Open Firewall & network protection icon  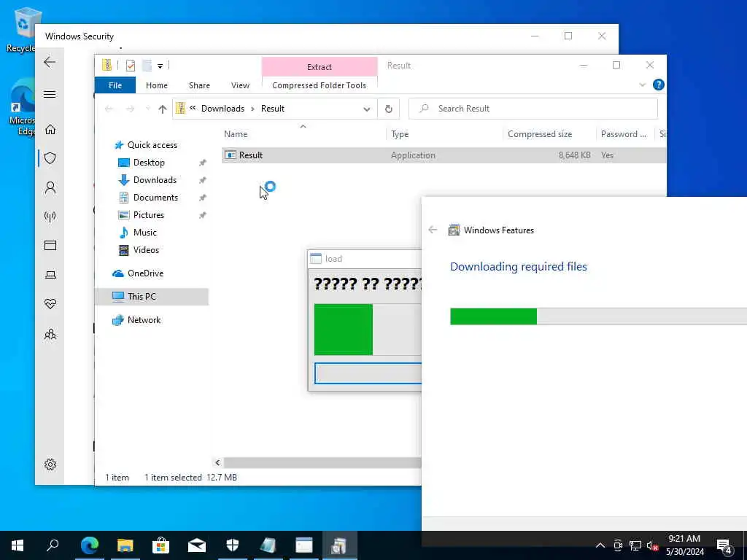pos(50,217)
